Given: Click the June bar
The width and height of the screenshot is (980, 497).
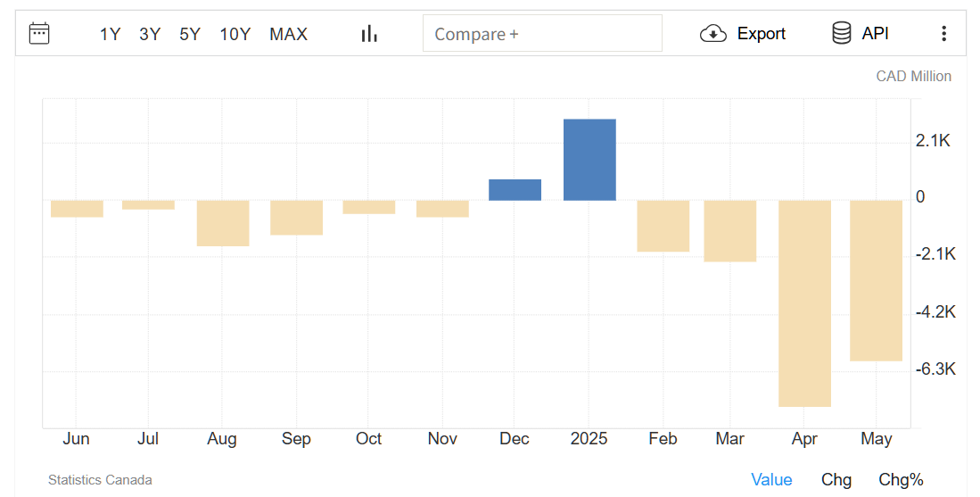Looking at the screenshot, I should pyautogui.click(x=77, y=209).
